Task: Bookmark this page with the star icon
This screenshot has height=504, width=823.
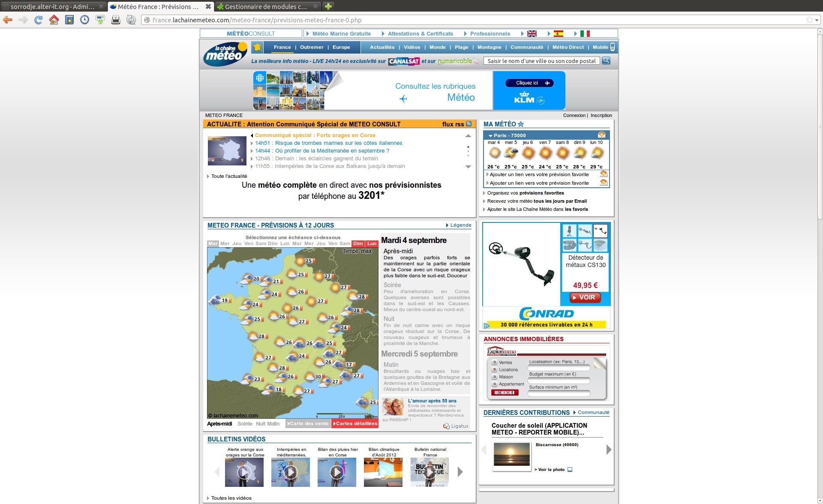Action: [809, 20]
